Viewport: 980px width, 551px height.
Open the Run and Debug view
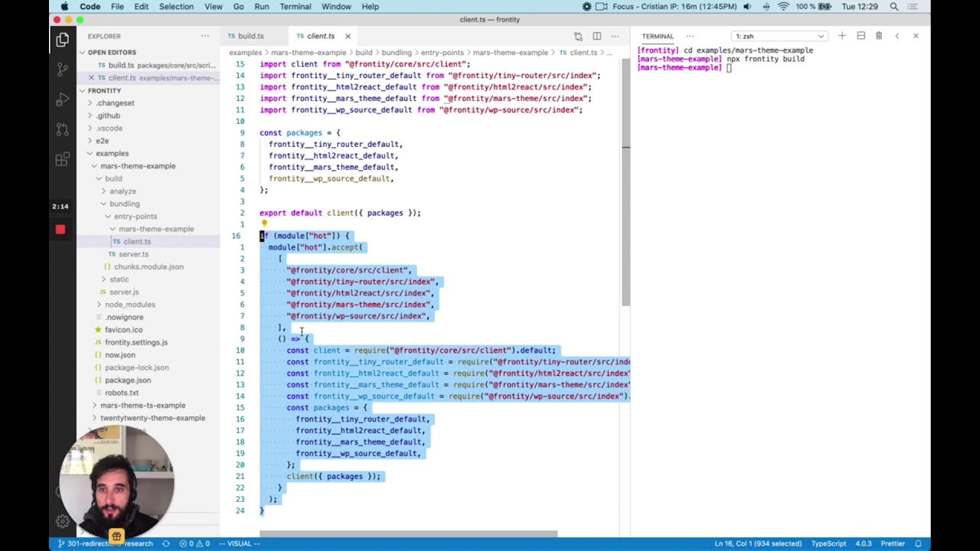[x=62, y=99]
